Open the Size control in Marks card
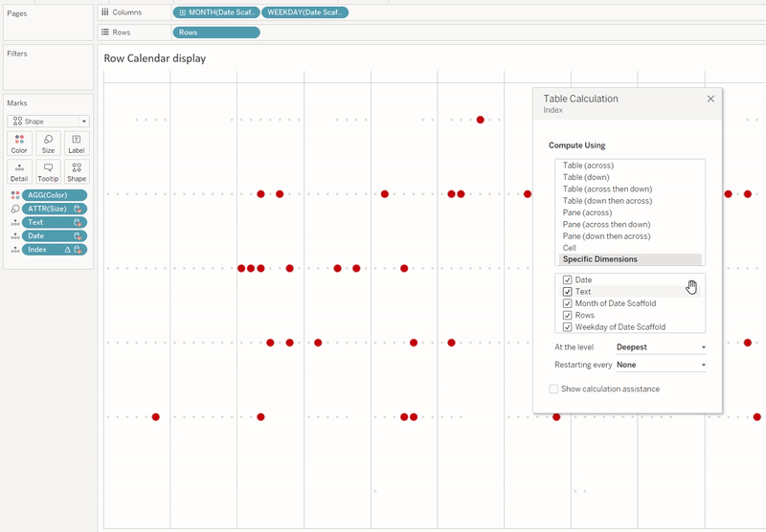This screenshot has width=766, height=532. [x=48, y=144]
